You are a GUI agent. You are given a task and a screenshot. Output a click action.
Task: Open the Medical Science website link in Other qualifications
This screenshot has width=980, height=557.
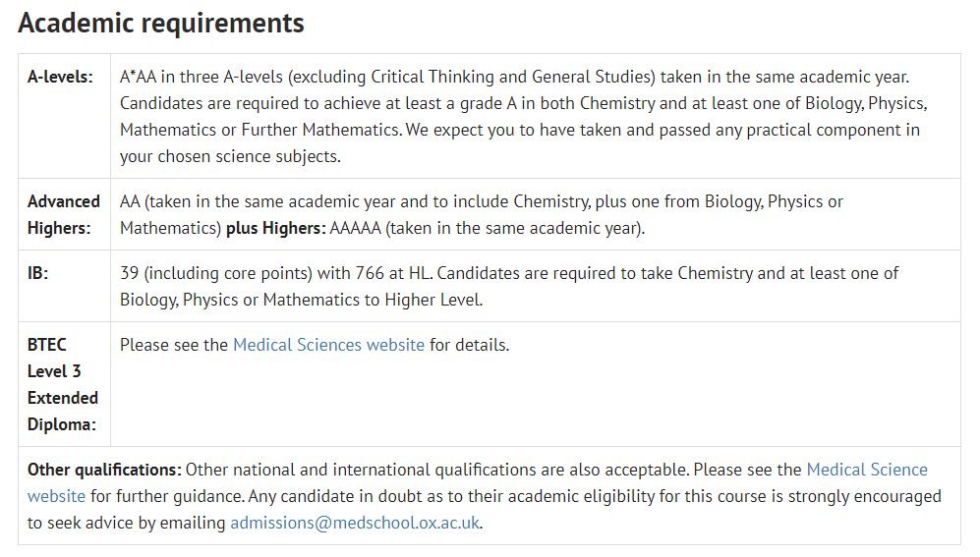click(867, 470)
